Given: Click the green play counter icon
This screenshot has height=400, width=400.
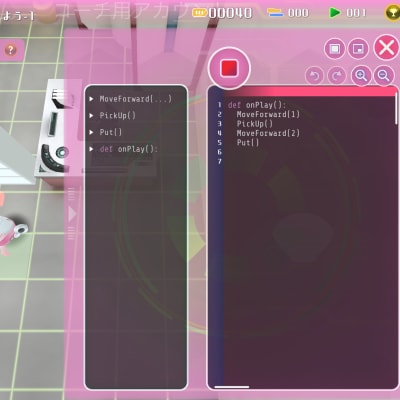Looking at the screenshot, I should [335, 13].
